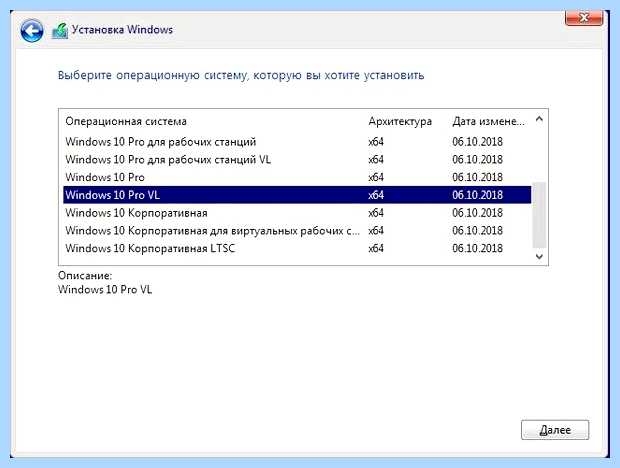The height and width of the screenshot is (468, 620).
Task: Select Windows 10 Pro для рабочих станций VL
Action: (x=297, y=159)
